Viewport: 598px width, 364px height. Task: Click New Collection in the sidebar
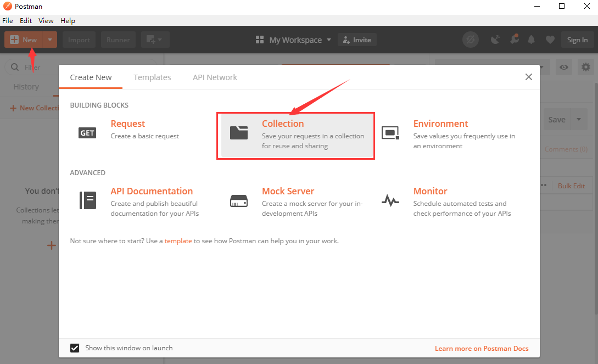click(x=35, y=108)
